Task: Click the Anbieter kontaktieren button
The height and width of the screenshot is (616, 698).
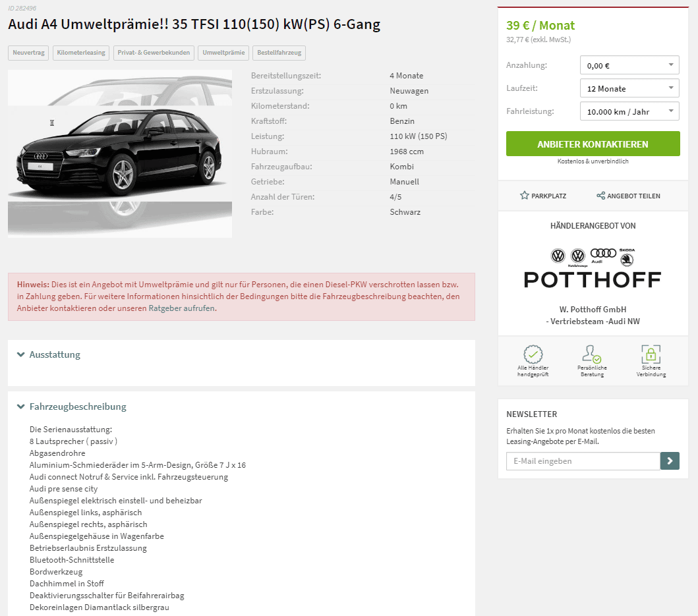Action: coord(593,144)
